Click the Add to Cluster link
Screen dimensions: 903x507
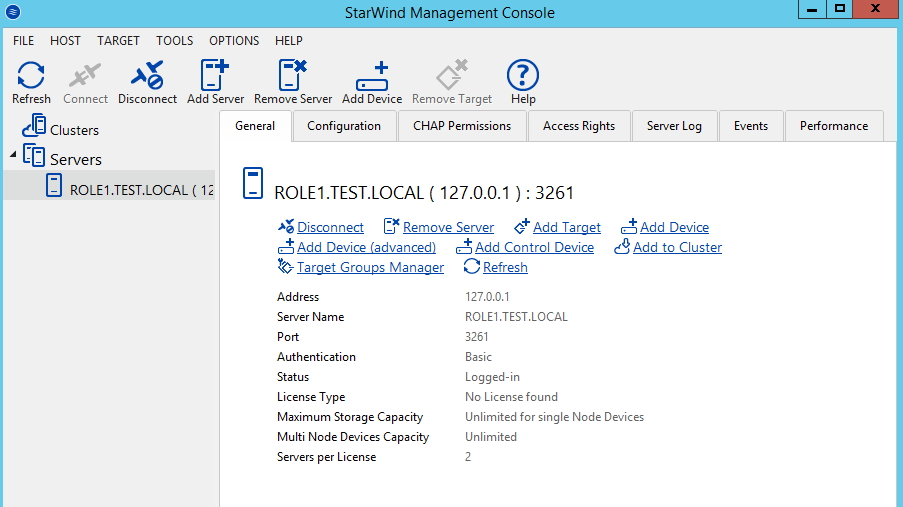click(x=677, y=247)
